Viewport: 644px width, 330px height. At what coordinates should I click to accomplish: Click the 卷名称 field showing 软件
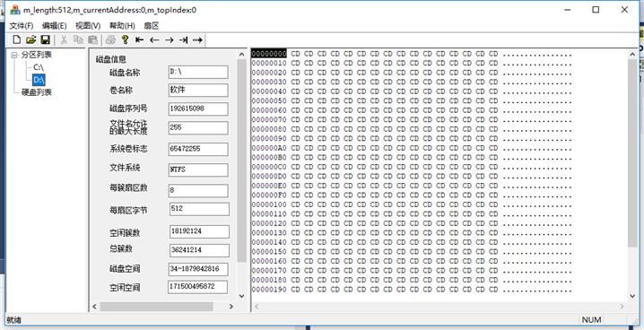click(198, 91)
